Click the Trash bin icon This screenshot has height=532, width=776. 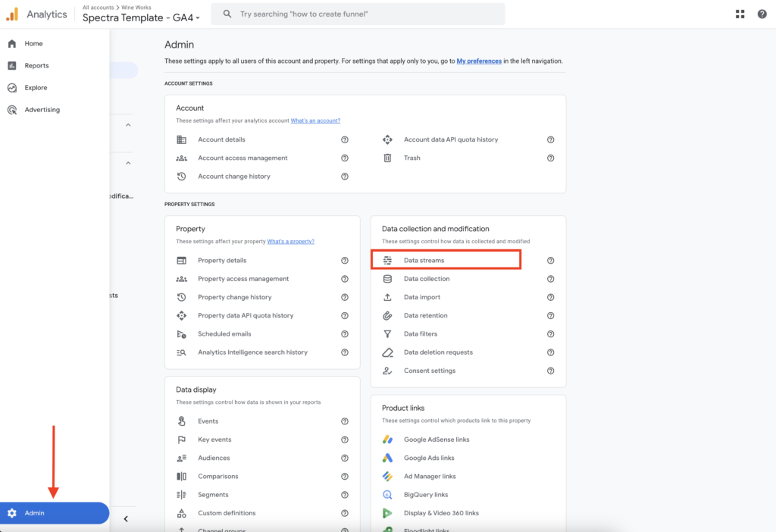pyautogui.click(x=387, y=158)
